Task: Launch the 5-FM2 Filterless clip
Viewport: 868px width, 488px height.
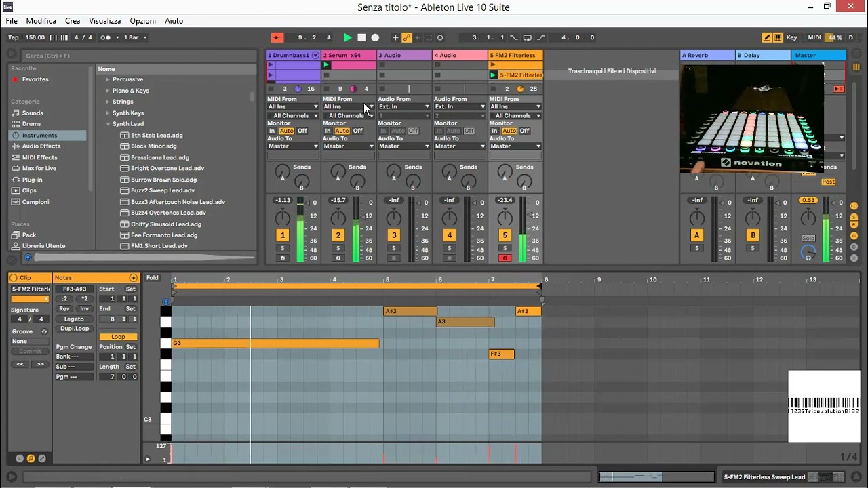Action: tap(494, 75)
